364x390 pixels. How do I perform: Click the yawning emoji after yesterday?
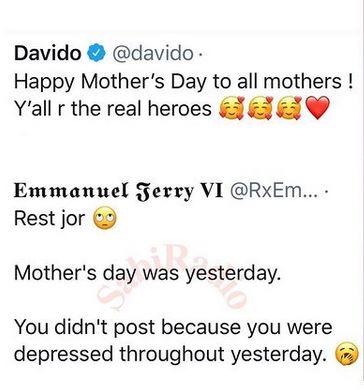[348, 354]
